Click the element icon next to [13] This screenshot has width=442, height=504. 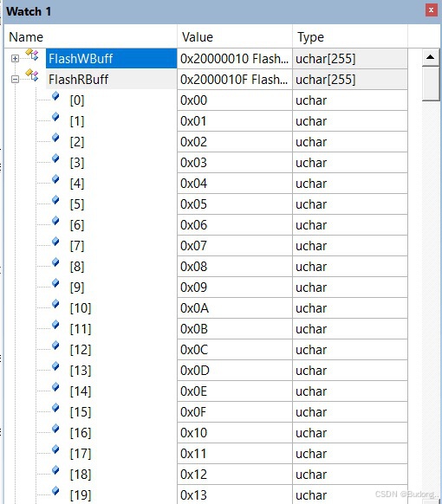(x=55, y=366)
